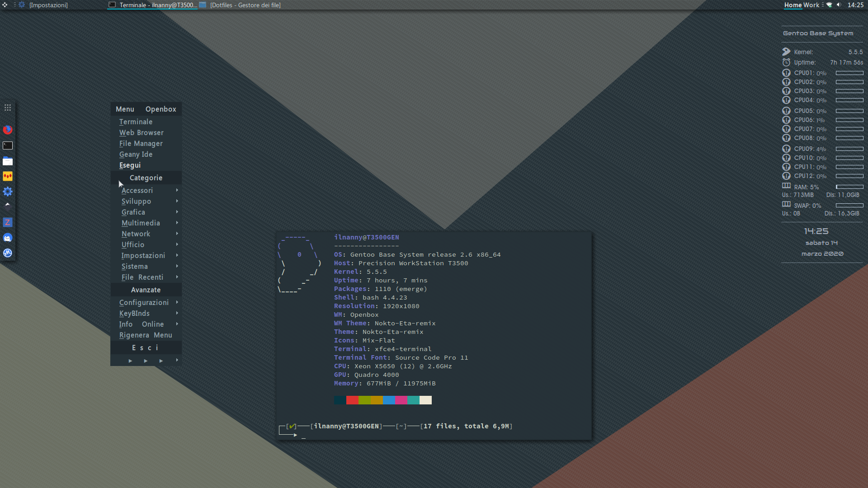
Task: Open the terminal icon in the dock
Action: (x=8, y=145)
